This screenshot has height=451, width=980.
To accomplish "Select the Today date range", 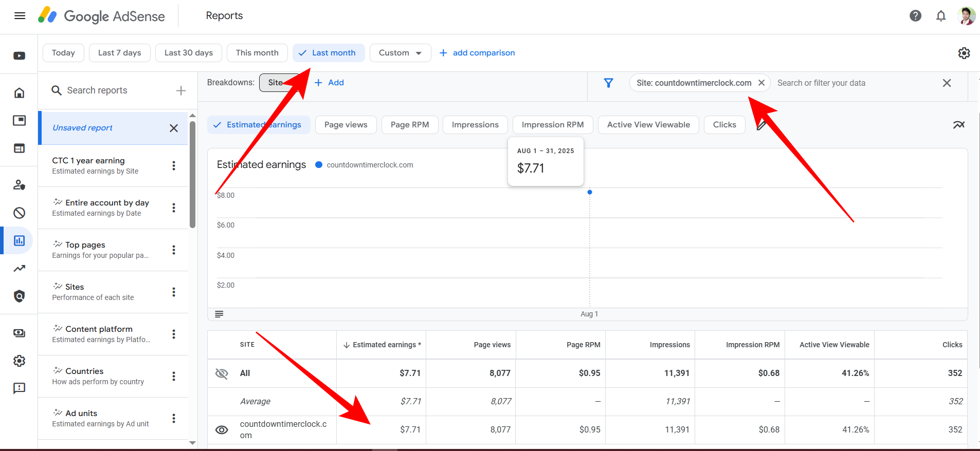I will click(x=63, y=53).
